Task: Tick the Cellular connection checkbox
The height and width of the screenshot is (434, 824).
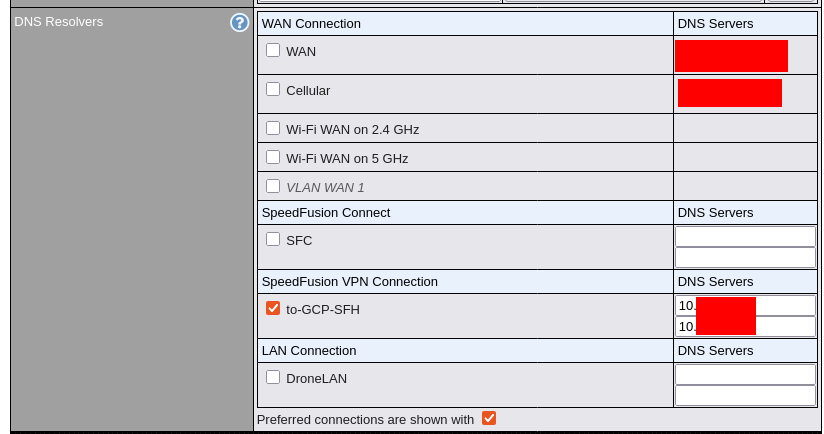Action: click(273, 89)
